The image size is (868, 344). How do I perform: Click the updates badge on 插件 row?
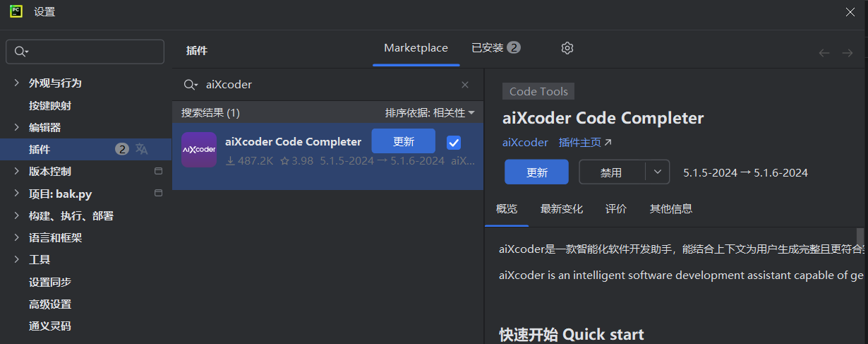(123, 149)
